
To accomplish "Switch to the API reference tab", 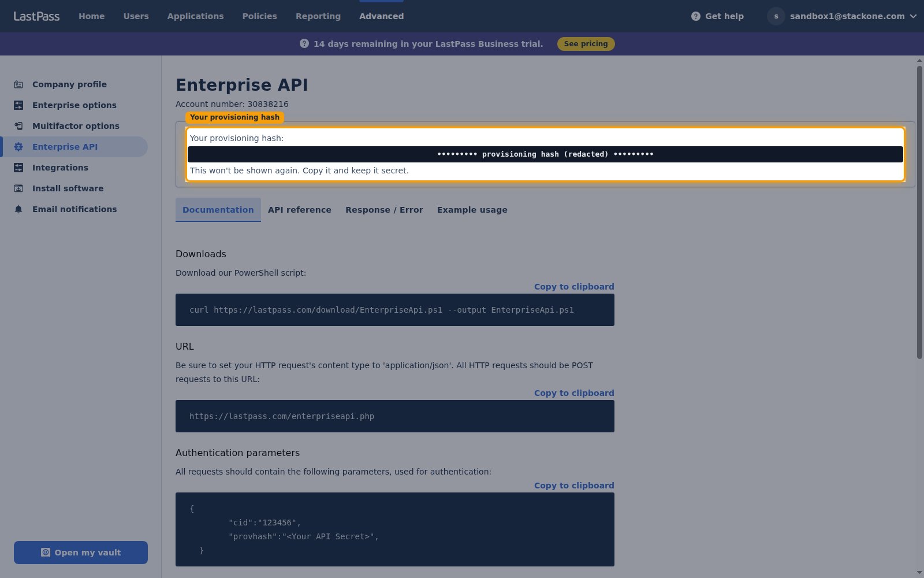I will [300, 210].
